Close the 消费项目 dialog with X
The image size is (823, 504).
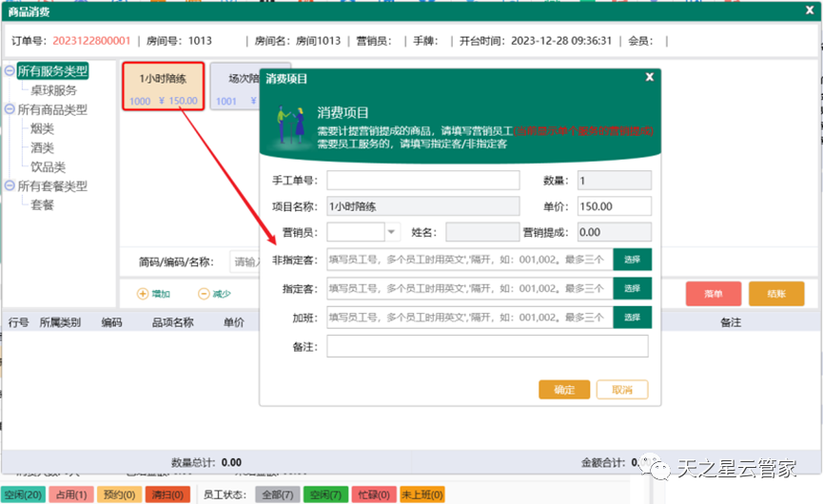650,77
